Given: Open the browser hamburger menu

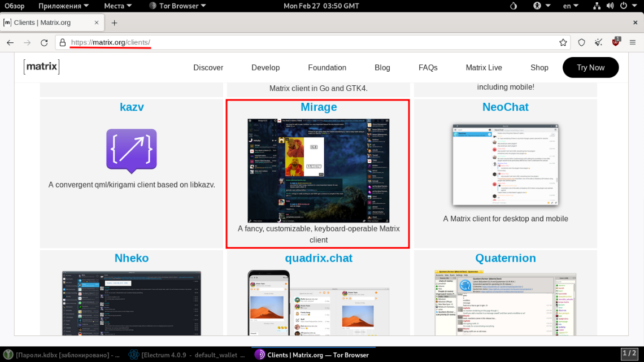Looking at the screenshot, I should [x=634, y=42].
